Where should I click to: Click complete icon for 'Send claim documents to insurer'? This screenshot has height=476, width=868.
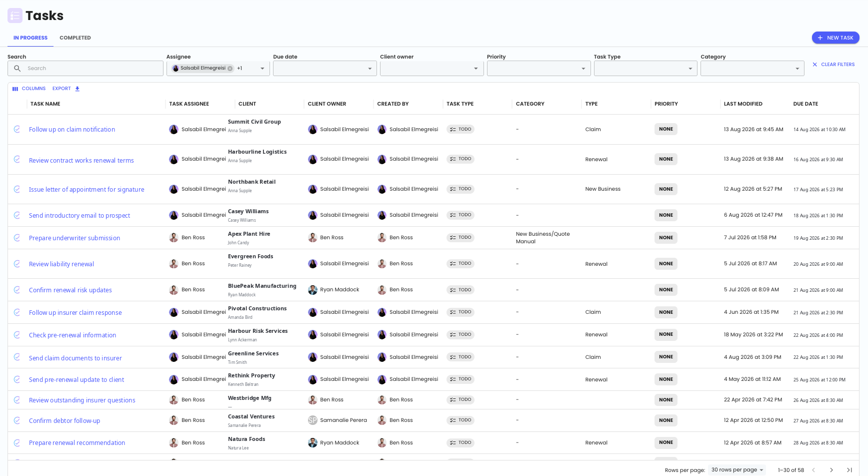17,357
